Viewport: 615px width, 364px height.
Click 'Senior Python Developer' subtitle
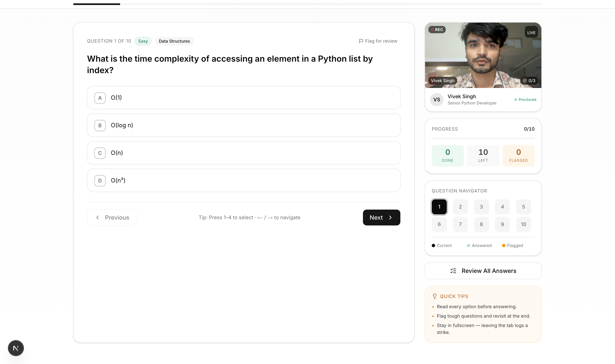tap(472, 103)
